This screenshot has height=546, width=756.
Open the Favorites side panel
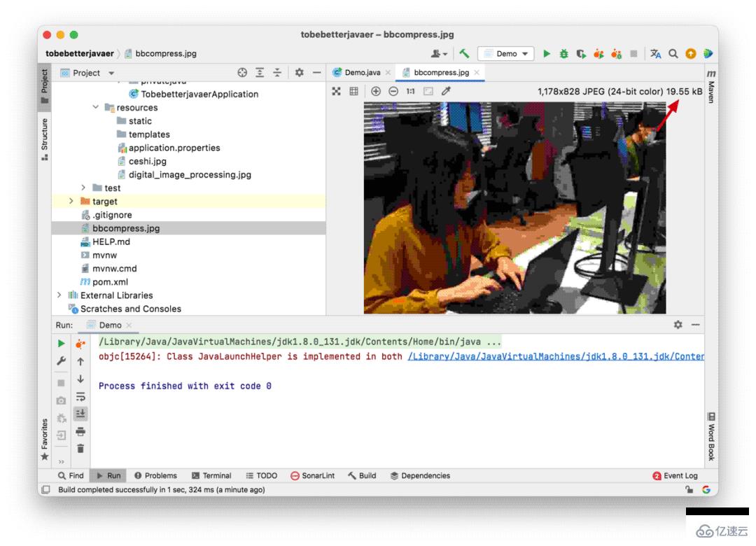(x=44, y=439)
